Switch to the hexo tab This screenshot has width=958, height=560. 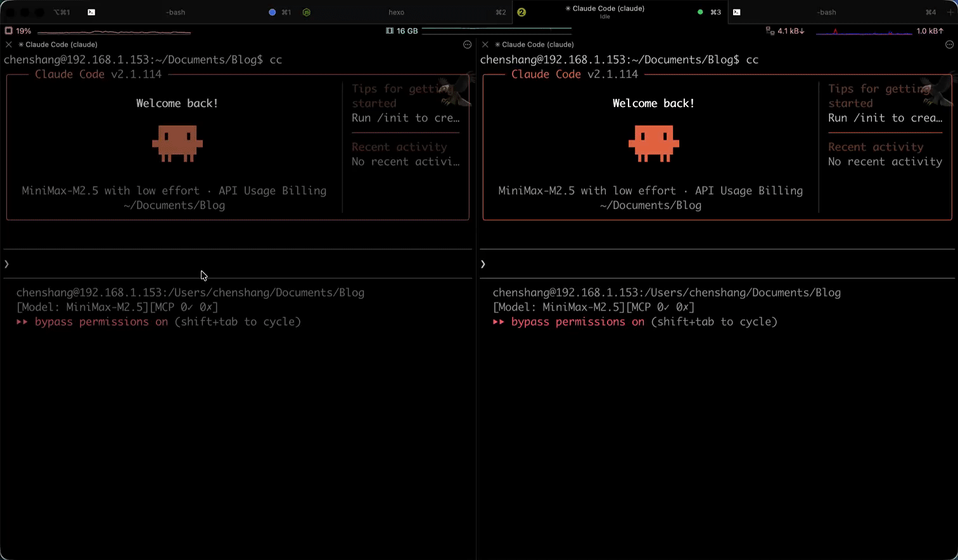396,12
